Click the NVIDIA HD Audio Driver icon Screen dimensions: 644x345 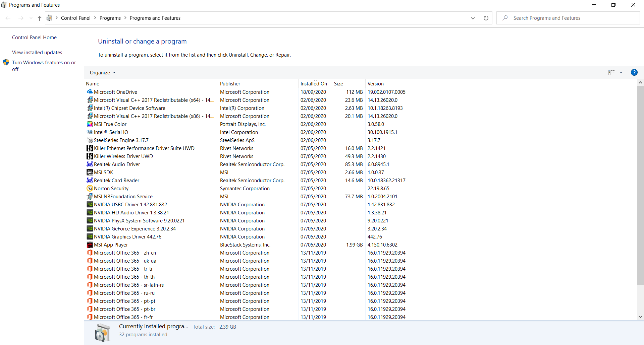90,212
